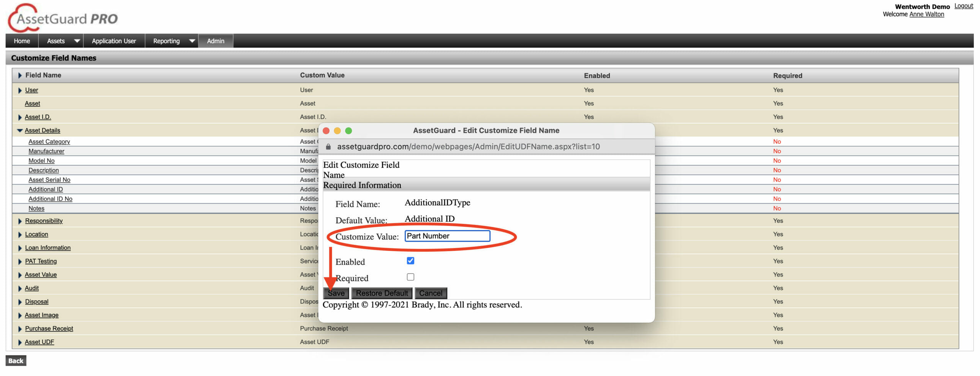980x376 pixels.
Task: Expand the Asset UDF group
Action: click(x=20, y=342)
